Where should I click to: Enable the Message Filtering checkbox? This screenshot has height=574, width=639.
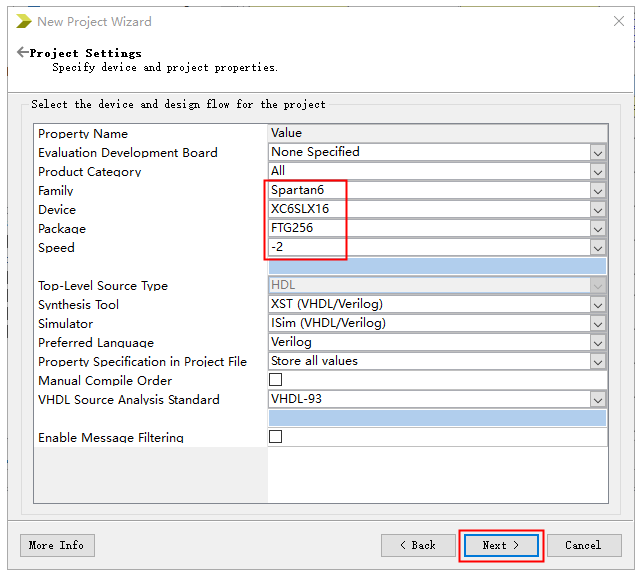276,437
